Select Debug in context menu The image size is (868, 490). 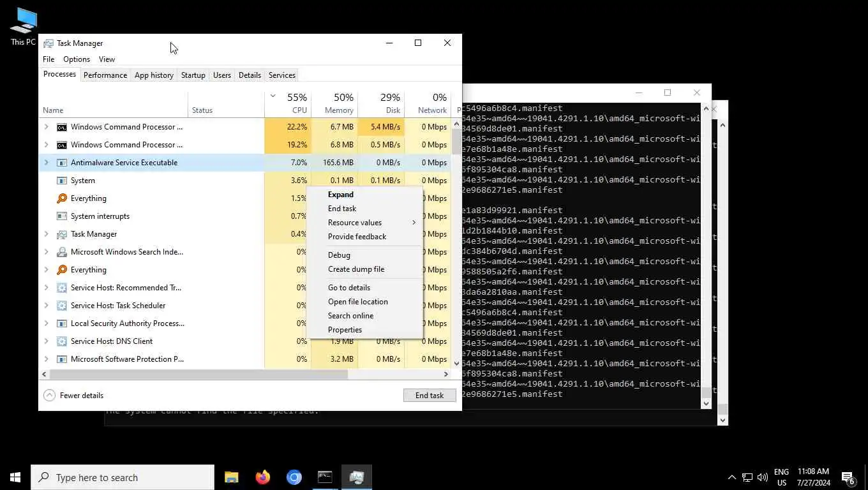click(x=364, y=255)
